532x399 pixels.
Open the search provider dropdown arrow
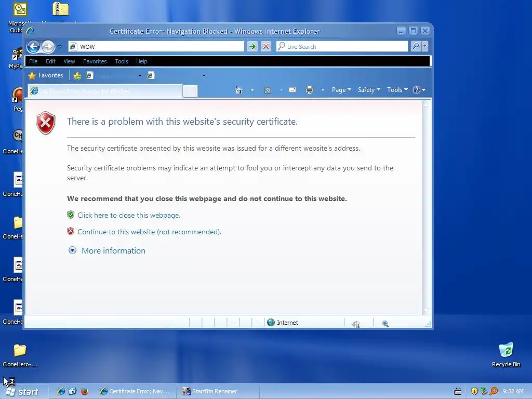(x=424, y=46)
